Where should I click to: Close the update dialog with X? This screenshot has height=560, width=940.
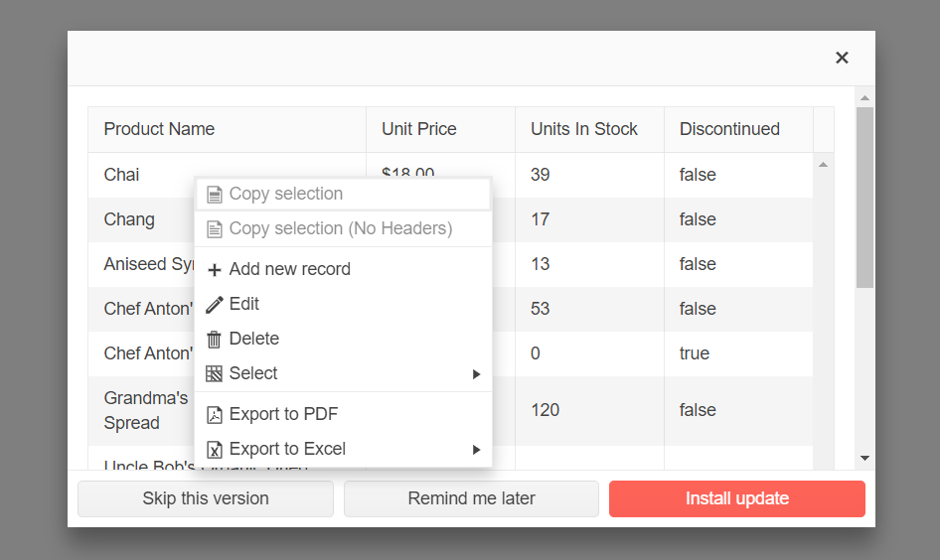click(x=842, y=58)
